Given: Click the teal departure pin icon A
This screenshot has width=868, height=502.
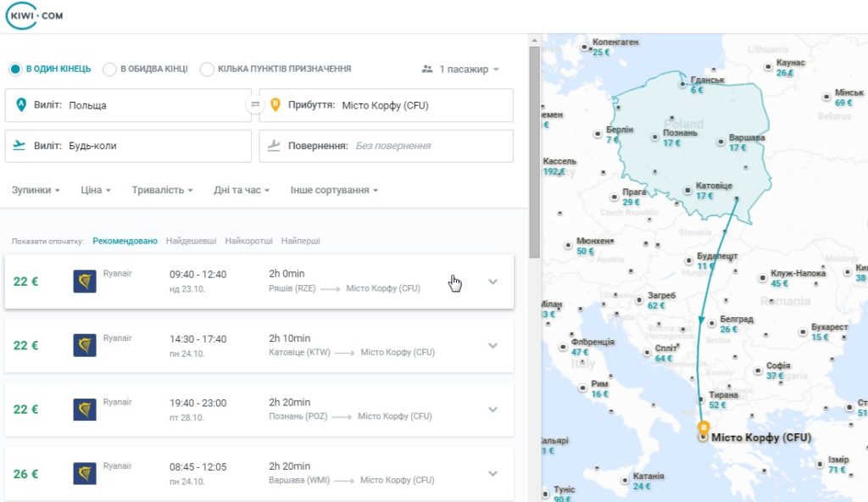Looking at the screenshot, I should pyautogui.click(x=21, y=104).
